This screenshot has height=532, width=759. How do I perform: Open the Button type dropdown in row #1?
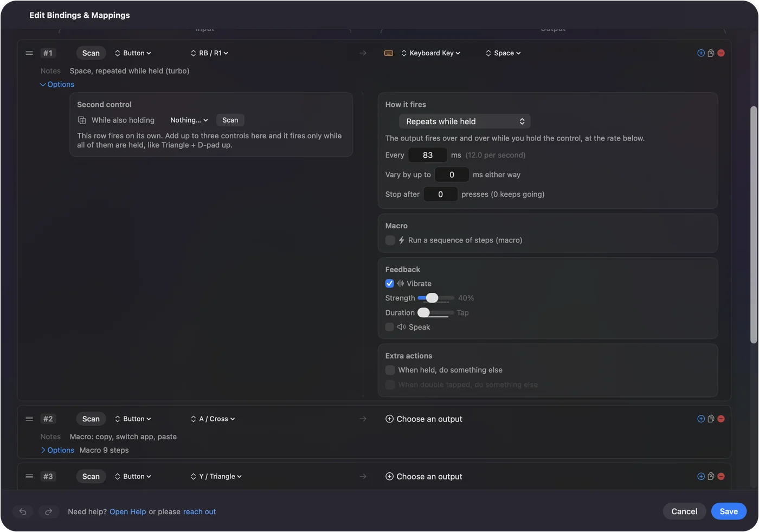click(x=133, y=53)
